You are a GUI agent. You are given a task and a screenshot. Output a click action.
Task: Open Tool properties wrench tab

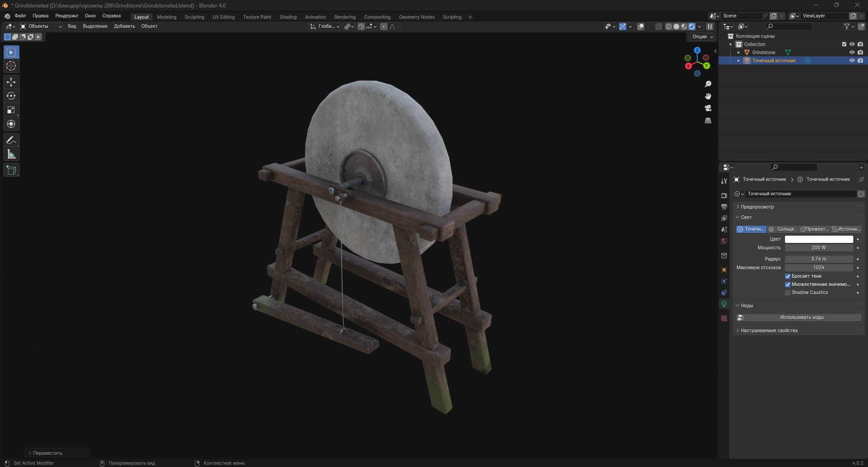[x=724, y=181]
